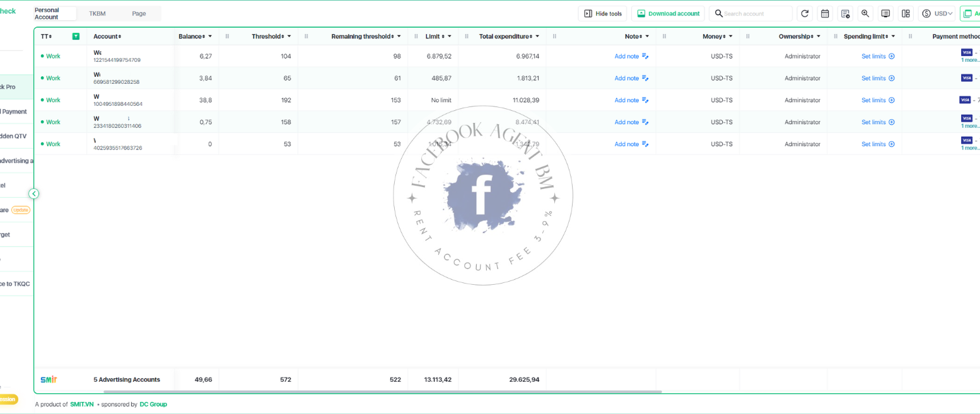The height and width of the screenshot is (414, 980).
Task: Switch to the Page tab
Action: click(139, 14)
